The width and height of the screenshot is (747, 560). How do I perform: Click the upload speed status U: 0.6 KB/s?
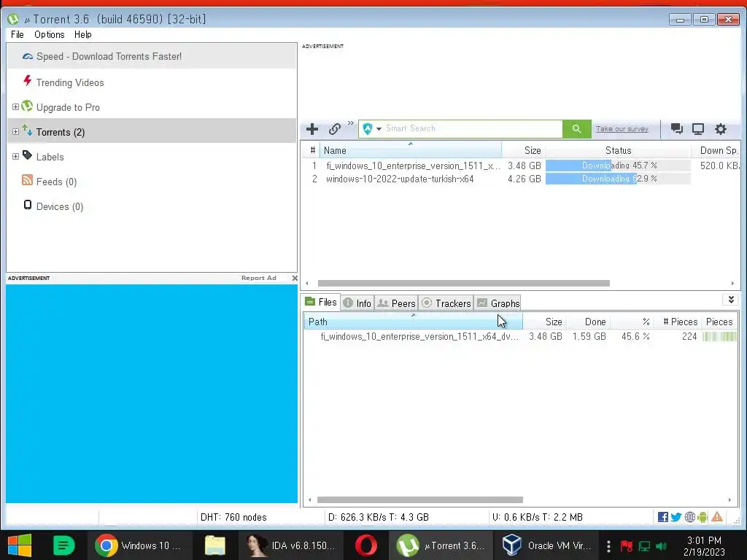pyautogui.click(x=538, y=517)
